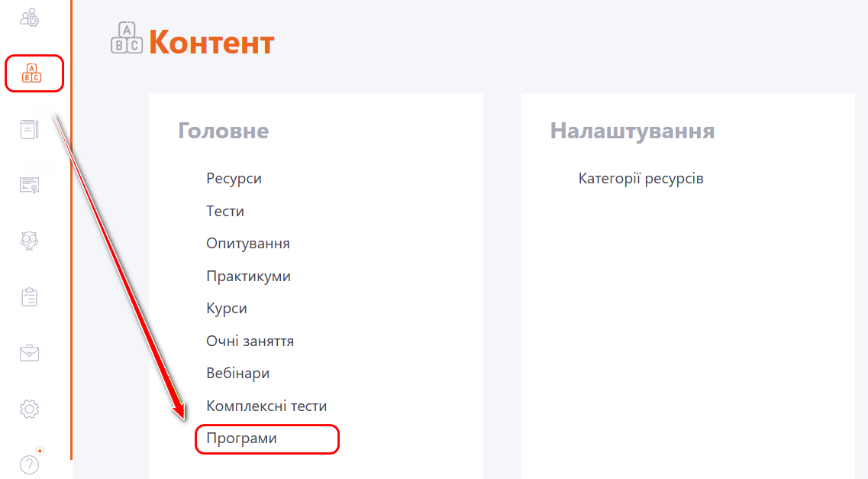Choose Комплексні тести
Screen dimensions: 868x479
click(x=266, y=406)
